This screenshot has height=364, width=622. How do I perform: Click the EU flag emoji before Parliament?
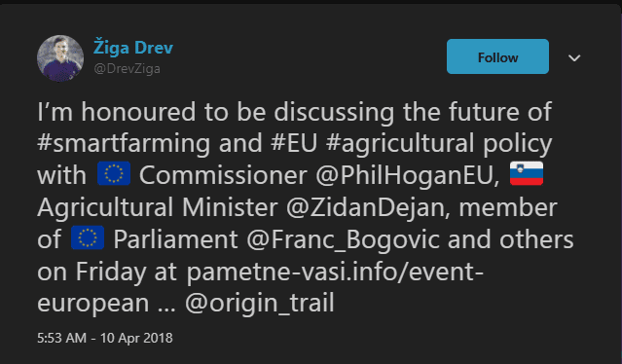point(88,237)
